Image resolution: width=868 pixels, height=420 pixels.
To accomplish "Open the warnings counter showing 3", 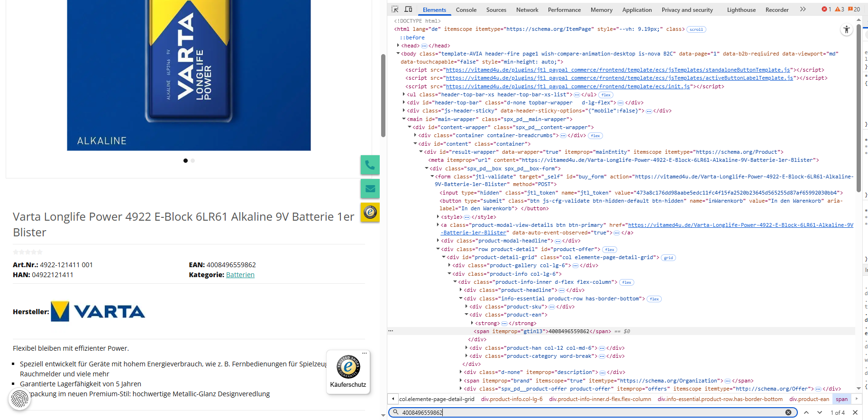I will pos(840,9).
